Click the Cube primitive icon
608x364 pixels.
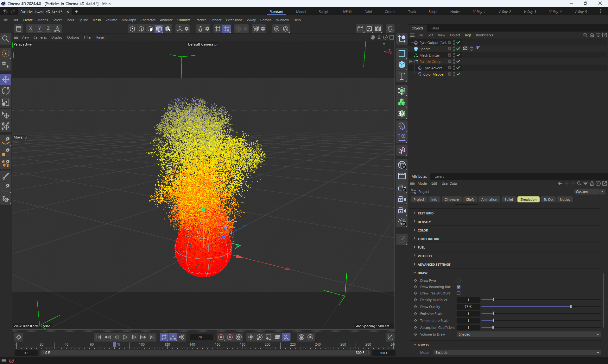pyautogui.click(x=402, y=65)
